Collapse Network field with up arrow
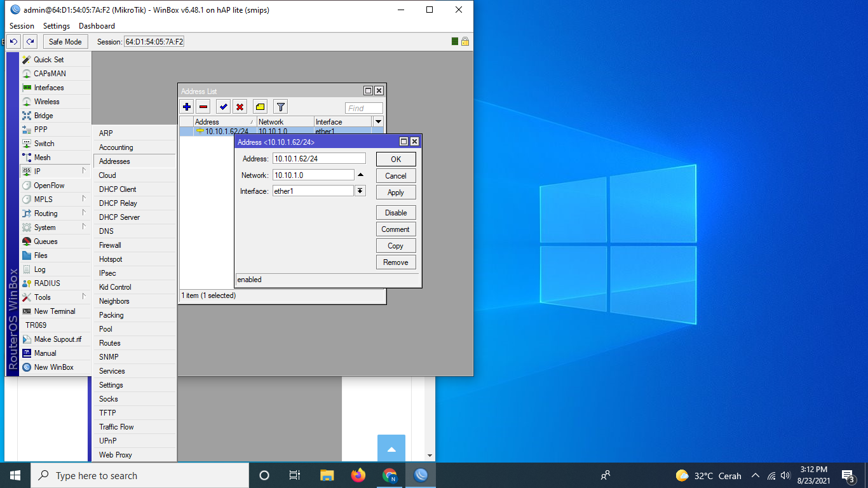Viewport: 868px width, 488px height. (360, 175)
